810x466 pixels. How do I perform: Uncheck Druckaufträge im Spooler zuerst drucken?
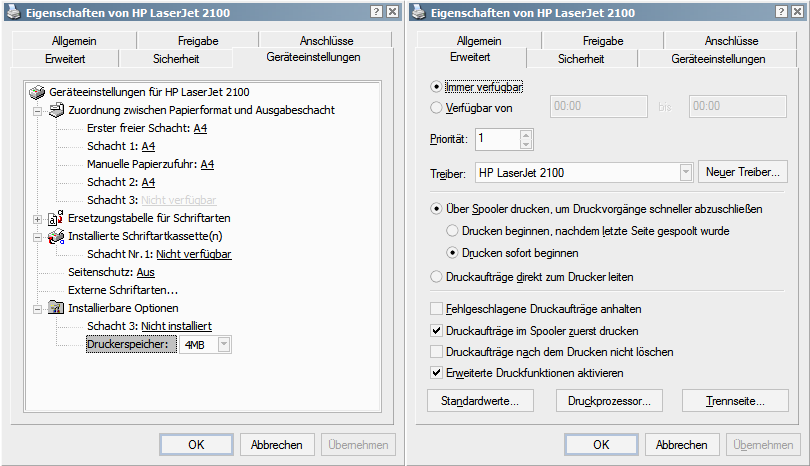[437, 331]
